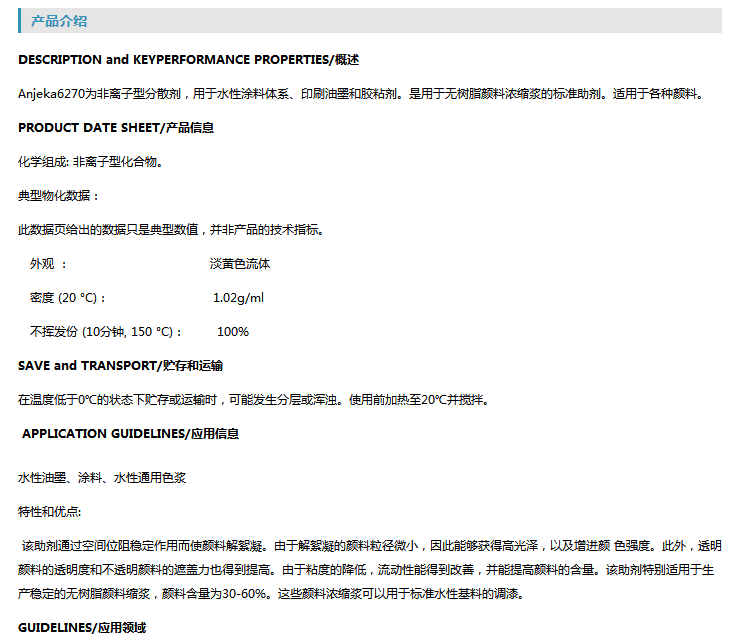Select the 淡黄色流体 appearance value

239,264
